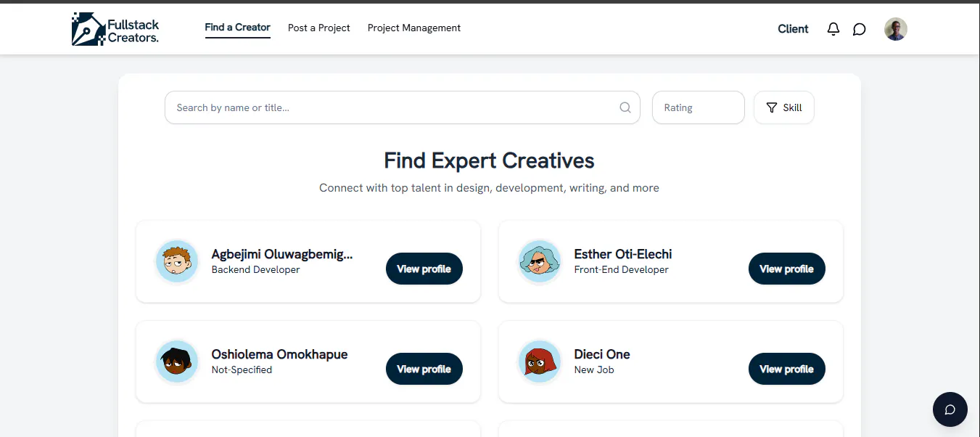
Task: Open the Skill filter
Action: pos(783,107)
